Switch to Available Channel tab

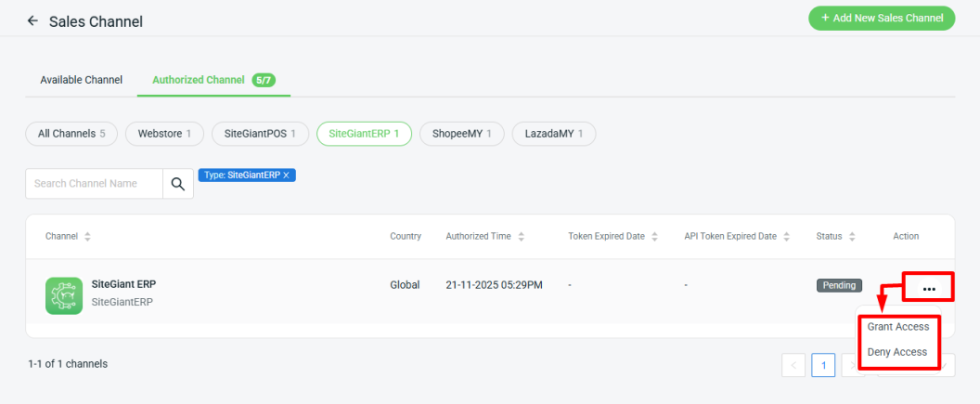pyautogui.click(x=81, y=80)
